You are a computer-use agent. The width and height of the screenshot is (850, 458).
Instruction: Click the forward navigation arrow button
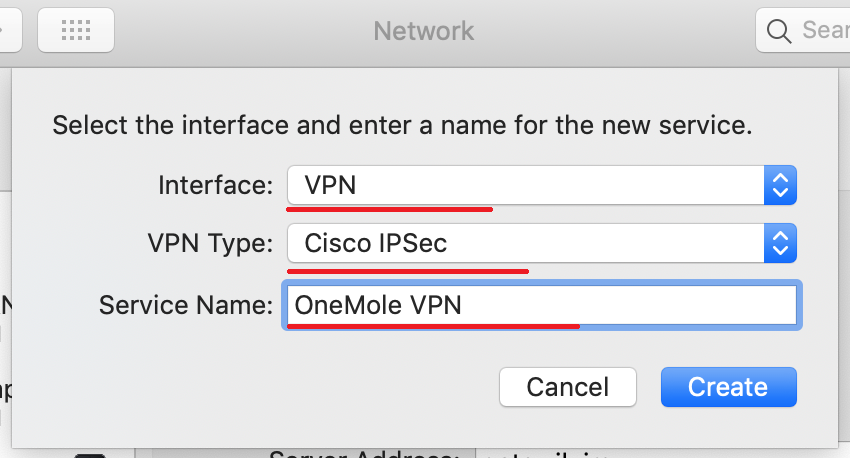point(10,30)
